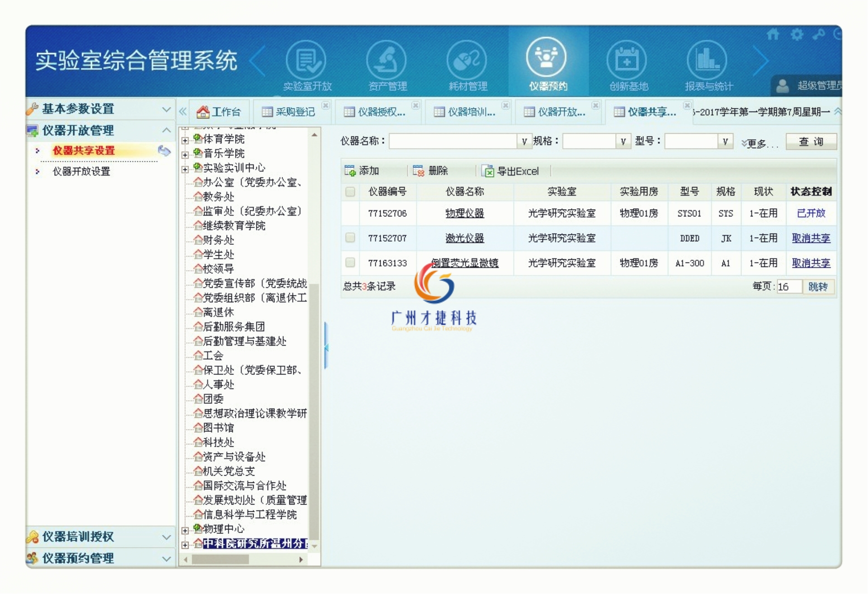The width and height of the screenshot is (868, 594).
Task: Click the 导出Excel toolbar icon
Action: [487, 171]
